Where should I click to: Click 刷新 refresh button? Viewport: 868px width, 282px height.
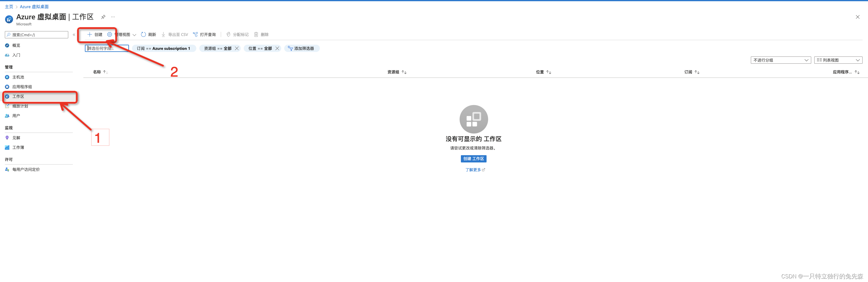[148, 34]
